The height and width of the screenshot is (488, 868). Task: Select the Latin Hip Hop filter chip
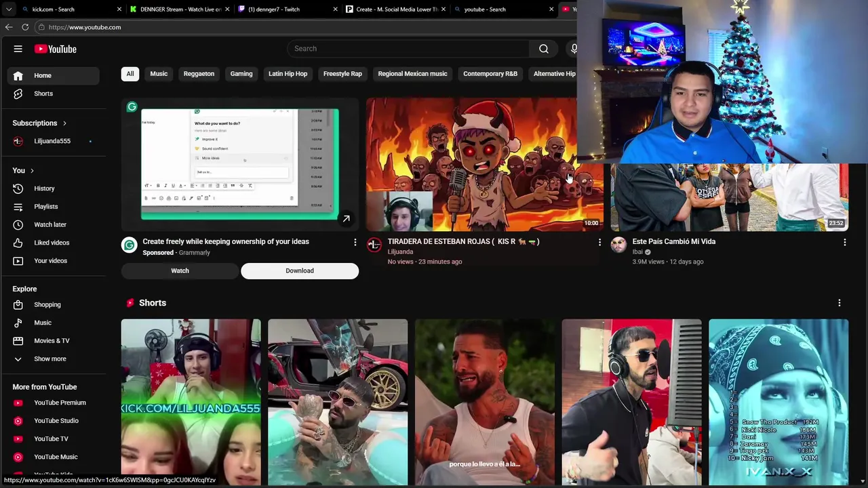(288, 74)
